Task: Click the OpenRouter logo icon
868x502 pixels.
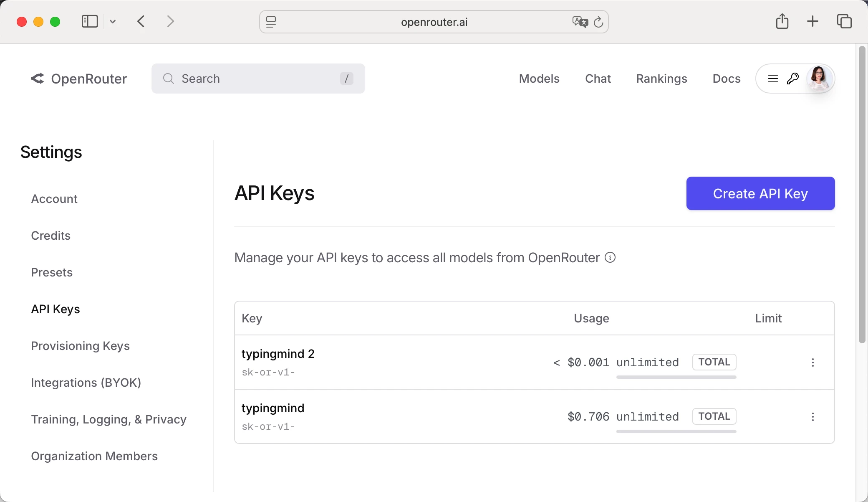Action: (x=38, y=79)
